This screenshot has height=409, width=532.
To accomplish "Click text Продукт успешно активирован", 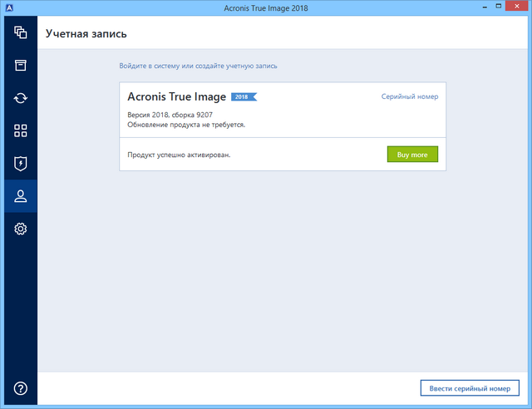I will [x=179, y=155].
